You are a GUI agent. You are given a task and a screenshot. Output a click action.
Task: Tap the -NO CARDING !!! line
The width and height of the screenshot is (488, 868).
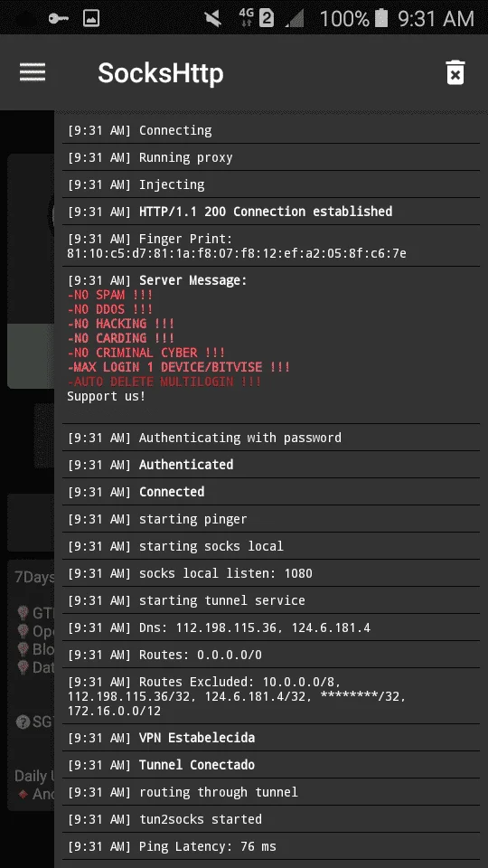pyautogui.click(x=120, y=337)
